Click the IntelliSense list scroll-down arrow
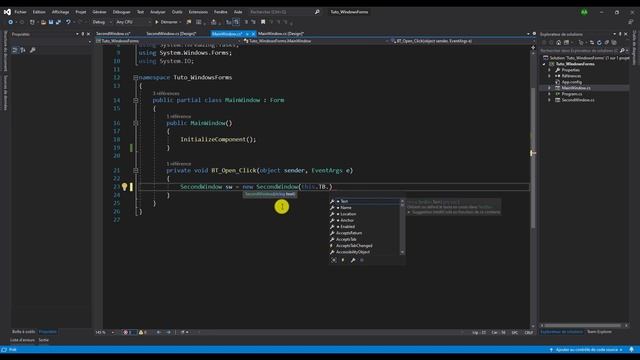Image resolution: width=640 pixels, height=360 pixels. [x=402, y=253]
